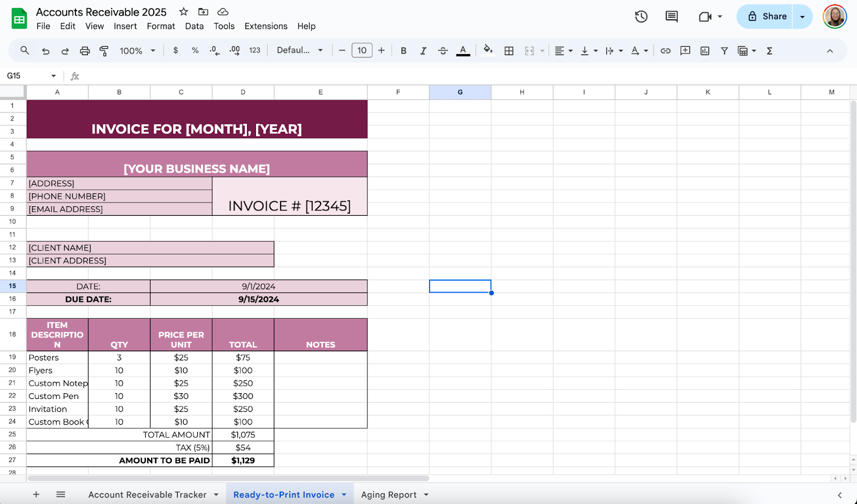
Task: Toggle bold formatting
Action: [403, 51]
